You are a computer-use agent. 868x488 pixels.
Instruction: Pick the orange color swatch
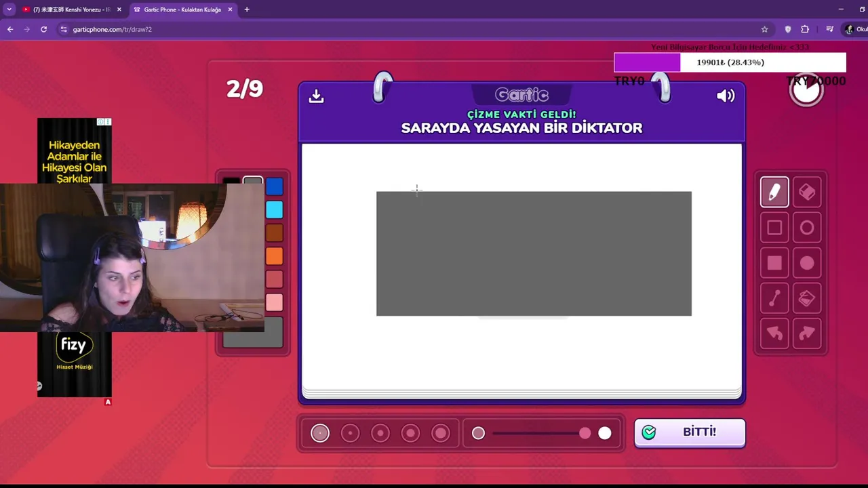(x=274, y=256)
